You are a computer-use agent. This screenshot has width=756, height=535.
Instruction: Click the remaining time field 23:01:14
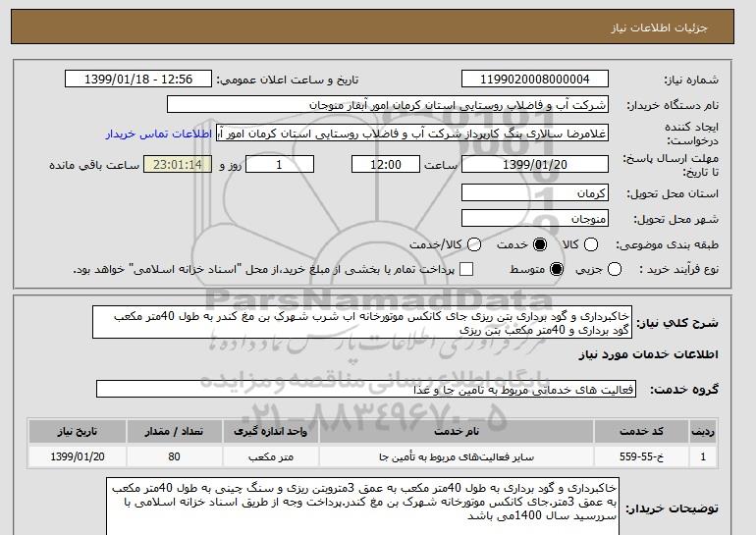coord(178,164)
